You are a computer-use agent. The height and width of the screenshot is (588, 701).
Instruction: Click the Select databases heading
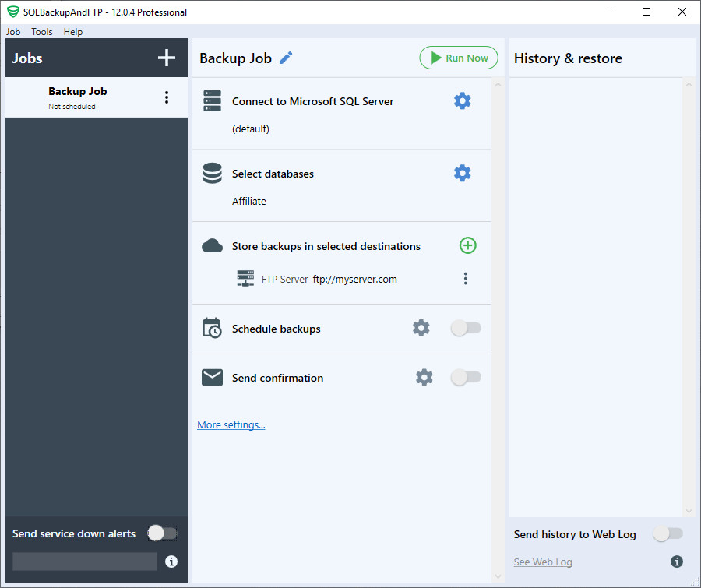pos(273,174)
